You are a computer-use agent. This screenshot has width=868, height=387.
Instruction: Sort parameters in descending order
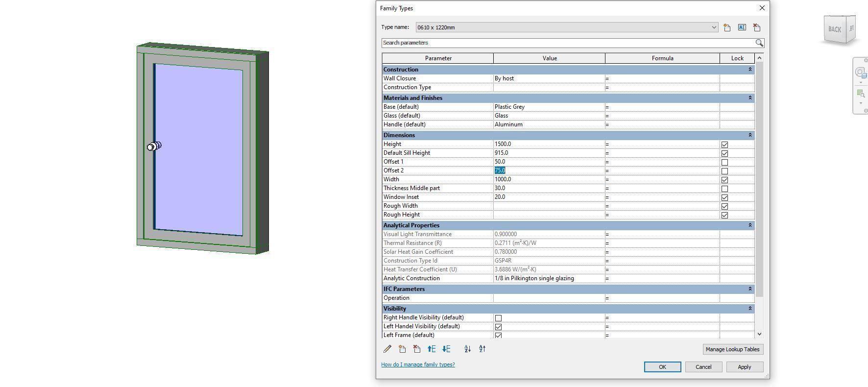pyautogui.click(x=482, y=349)
